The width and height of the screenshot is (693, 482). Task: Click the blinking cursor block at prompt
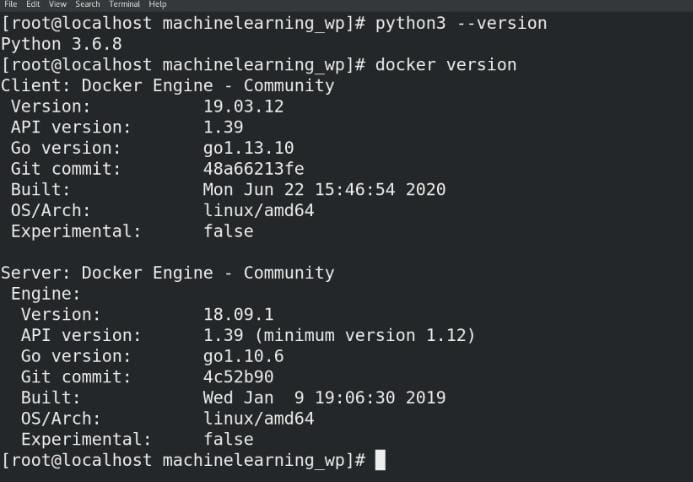click(x=380, y=460)
